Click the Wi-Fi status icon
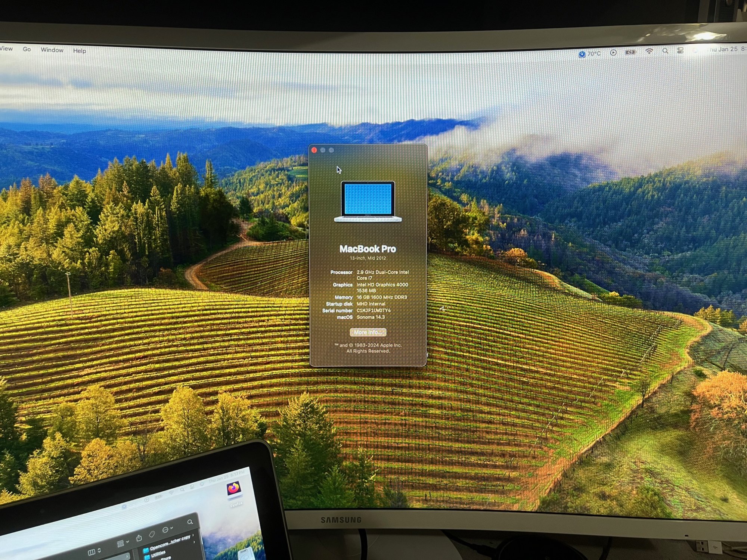The height and width of the screenshot is (560, 747). [649, 52]
